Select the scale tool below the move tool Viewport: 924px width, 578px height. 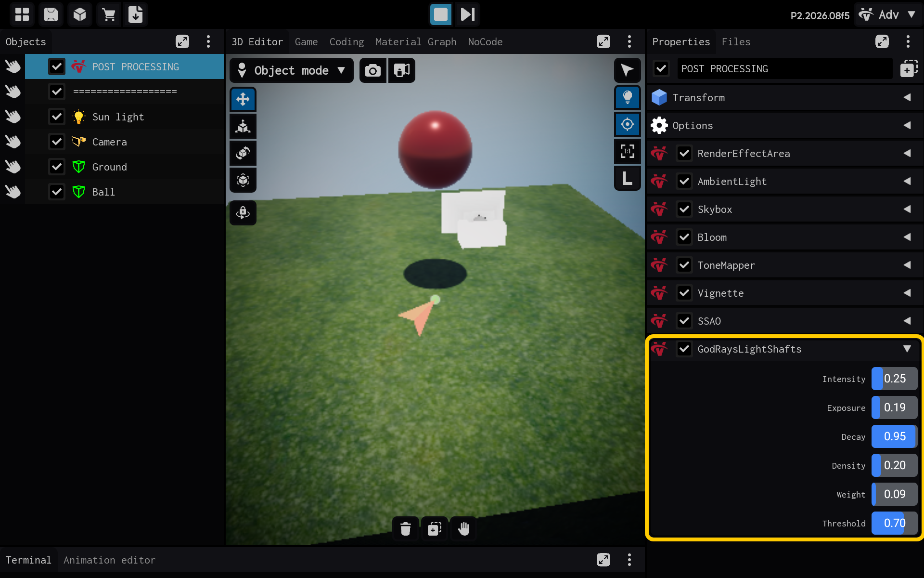(x=243, y=126)
